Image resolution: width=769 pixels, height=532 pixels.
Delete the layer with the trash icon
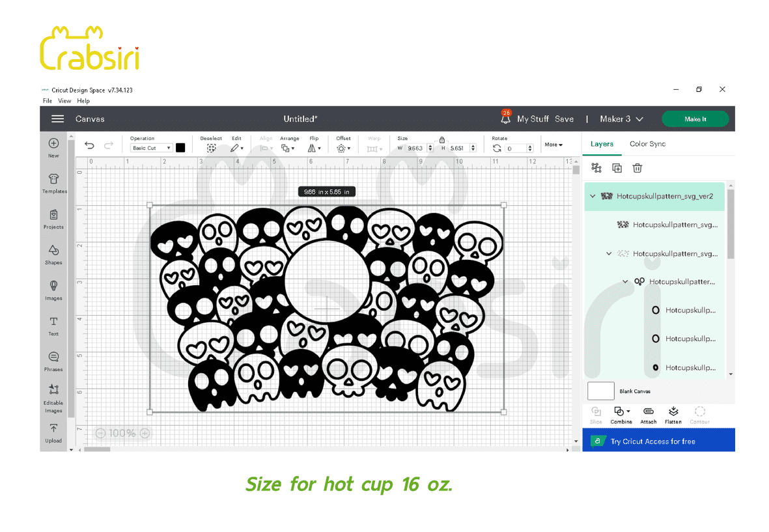[x=637, y=168]
